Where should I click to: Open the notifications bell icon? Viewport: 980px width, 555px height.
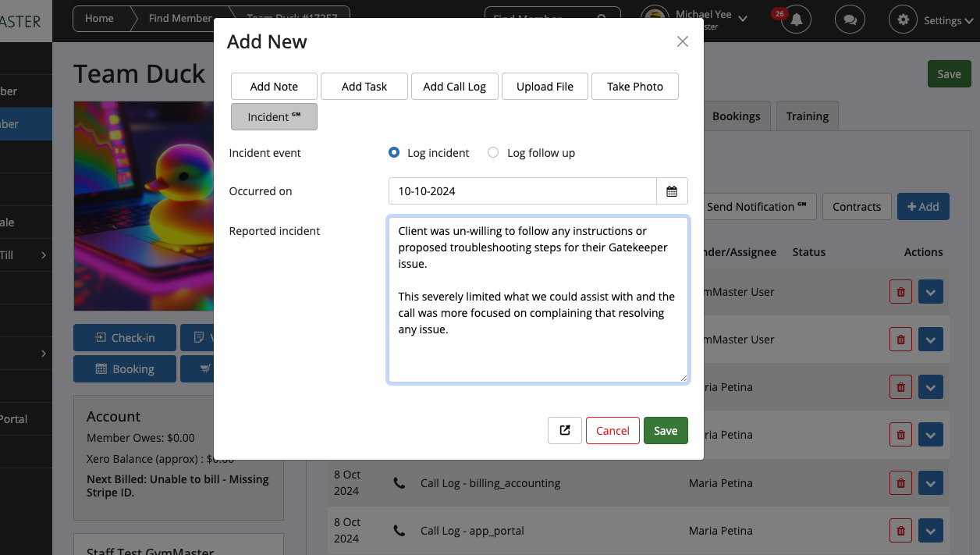[x=796, y=20]
